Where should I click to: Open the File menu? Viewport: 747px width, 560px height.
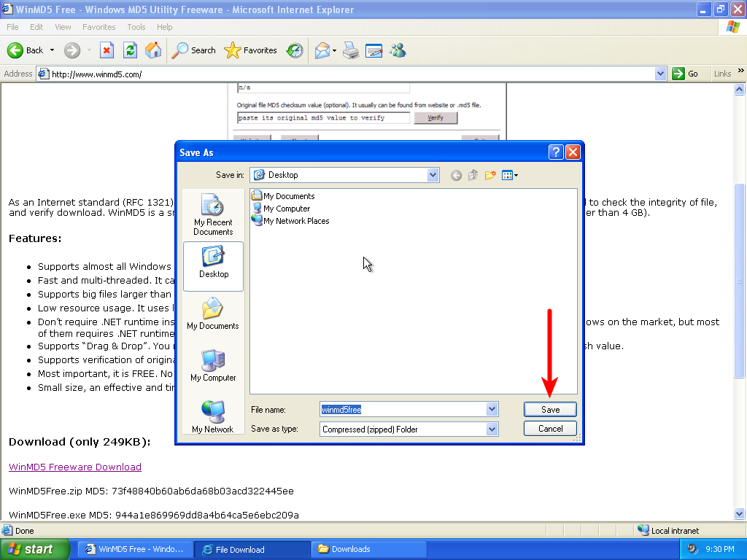click(12, 27)
